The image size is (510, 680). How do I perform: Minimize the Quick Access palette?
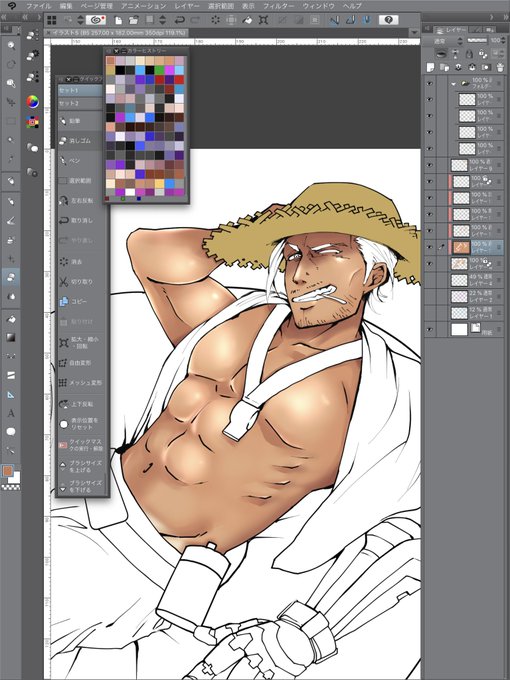point(76,79)
